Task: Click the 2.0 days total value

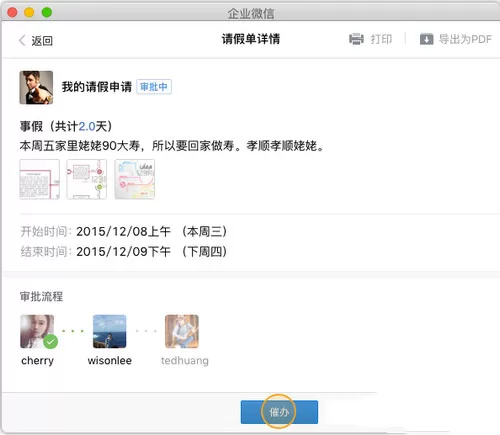Action: click(x=87, y=126)
